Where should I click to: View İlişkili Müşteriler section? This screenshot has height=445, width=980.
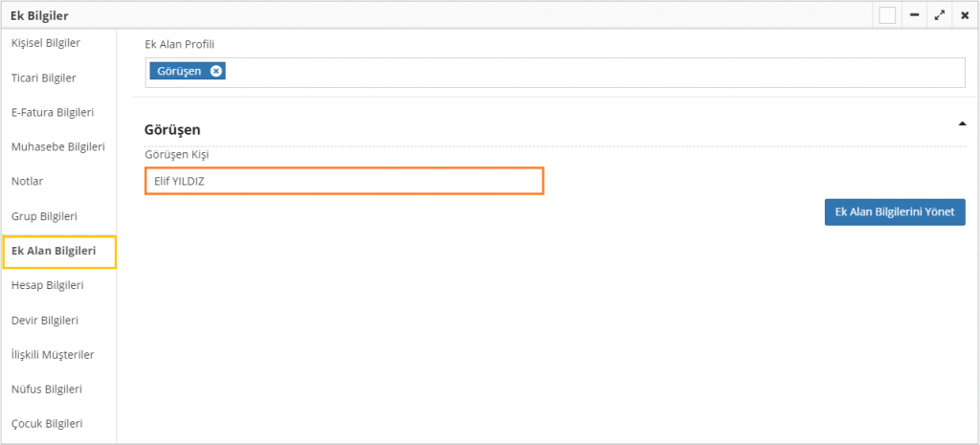(x=53, y=354)
